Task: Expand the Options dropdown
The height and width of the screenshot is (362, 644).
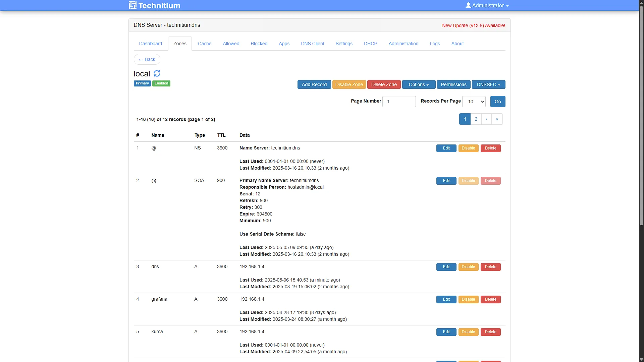Action: (419, 84)
